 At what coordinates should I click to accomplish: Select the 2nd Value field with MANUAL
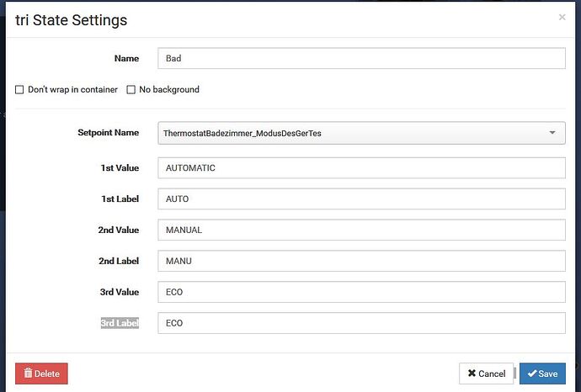click(x=361, y=230)
